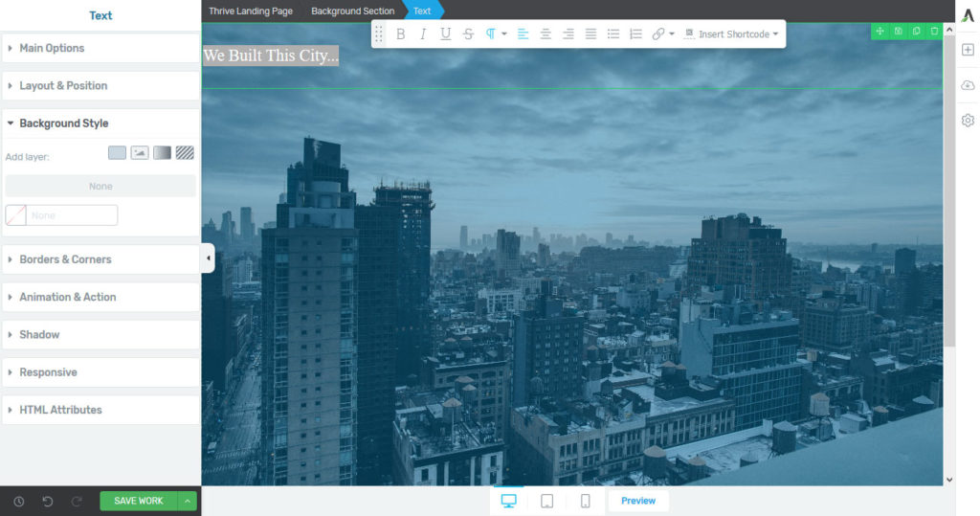Expand the Borders & Corners section

coord(100,259)
